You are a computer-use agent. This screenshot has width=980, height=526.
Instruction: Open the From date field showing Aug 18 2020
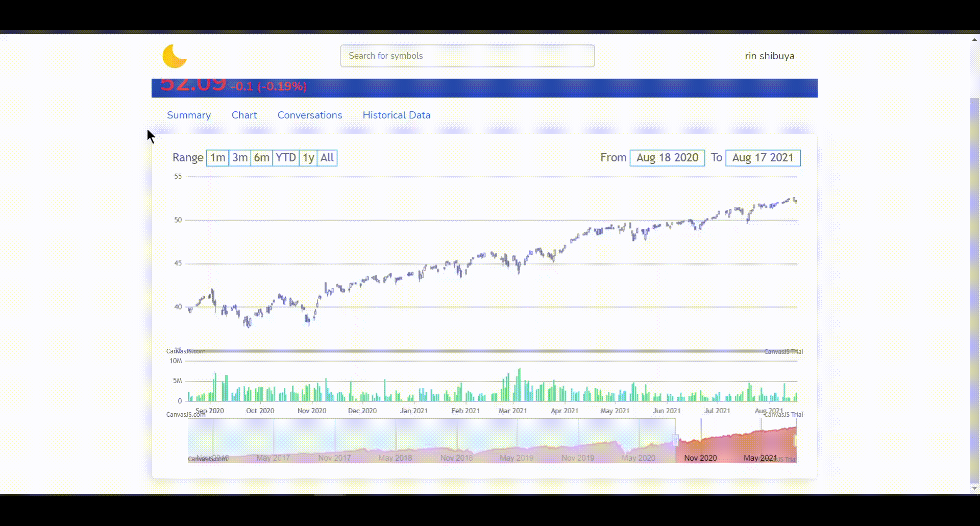(x=667, y=158)
